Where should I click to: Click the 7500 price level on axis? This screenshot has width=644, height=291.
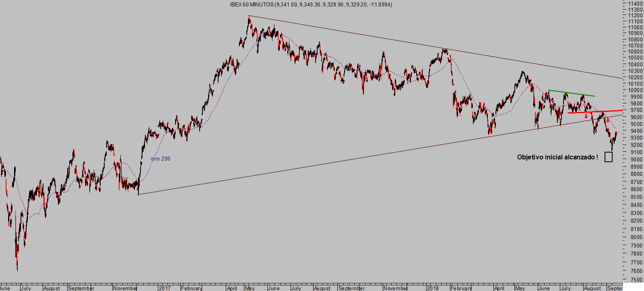[x=635, y=280]
